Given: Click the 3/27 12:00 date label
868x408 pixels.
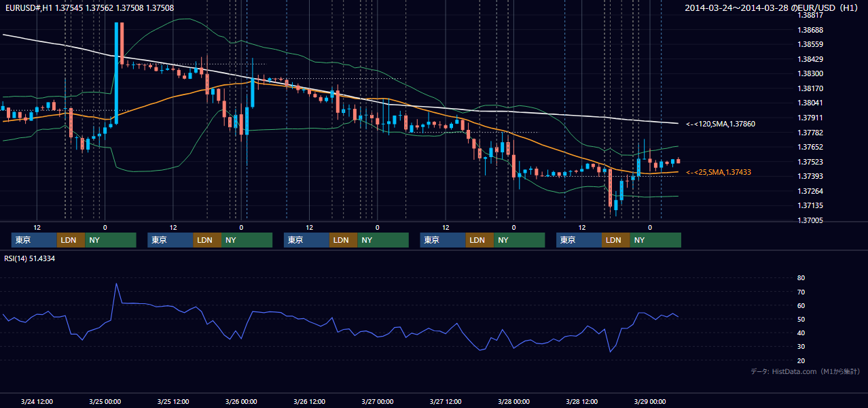Looking at the screenshot, I should pyautogui.click(x=446, y=401).
